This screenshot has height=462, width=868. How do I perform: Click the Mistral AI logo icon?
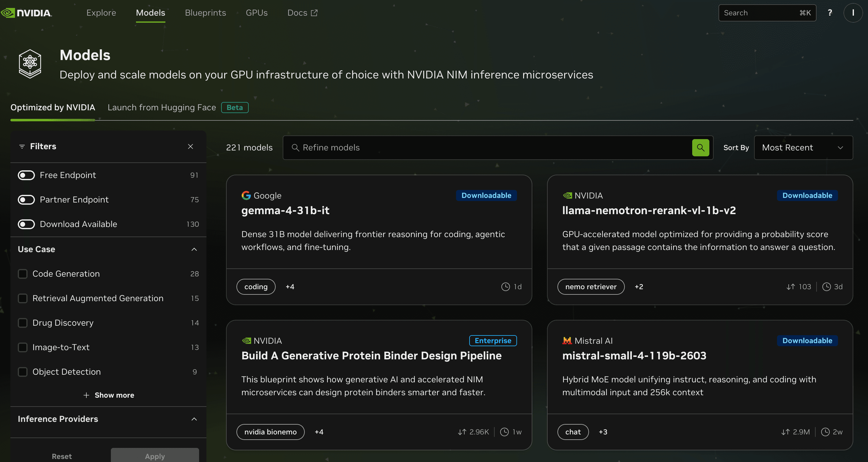coord(567,341)
